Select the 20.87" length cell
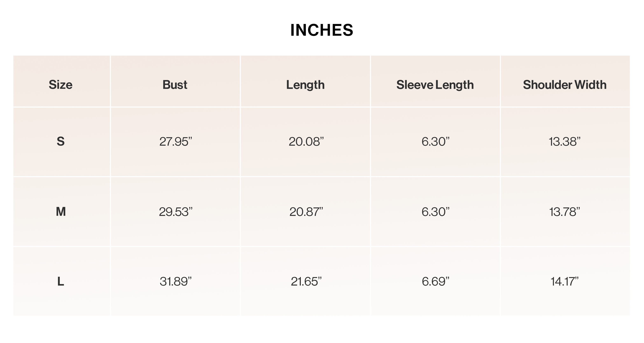The height and width of the screenshot is (343, 644). pyautogui.click(x=306, y=212)
